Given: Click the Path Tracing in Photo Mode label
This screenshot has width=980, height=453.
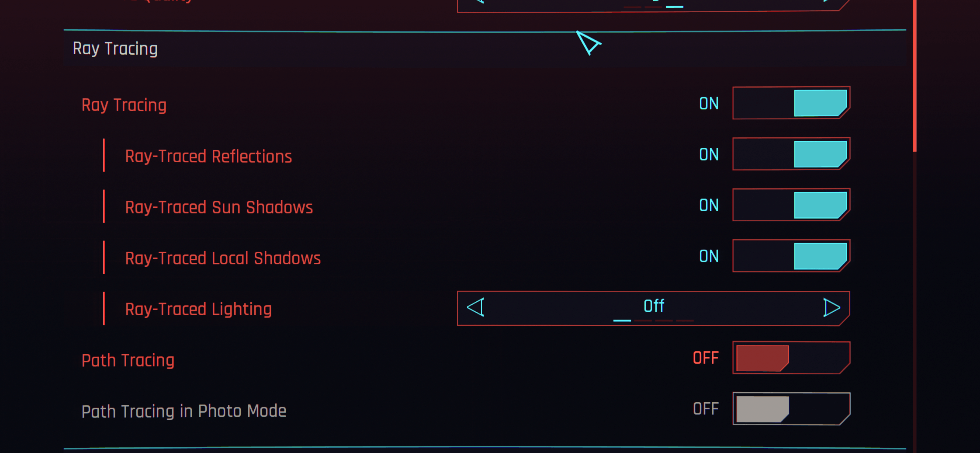Looking at the screenshot, I should (184, 411).
